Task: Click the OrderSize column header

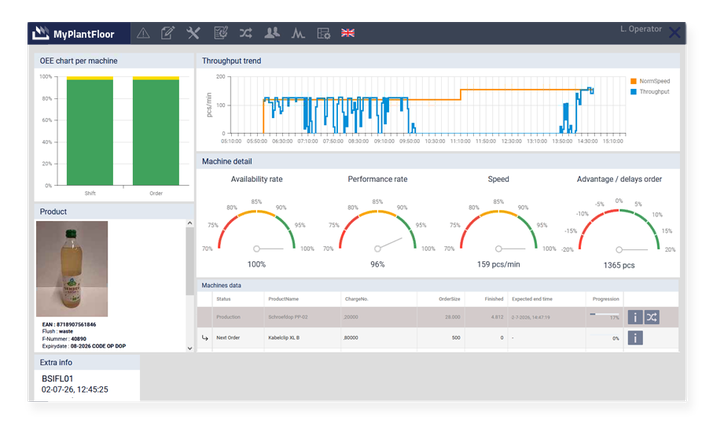Action: (449, 299)
